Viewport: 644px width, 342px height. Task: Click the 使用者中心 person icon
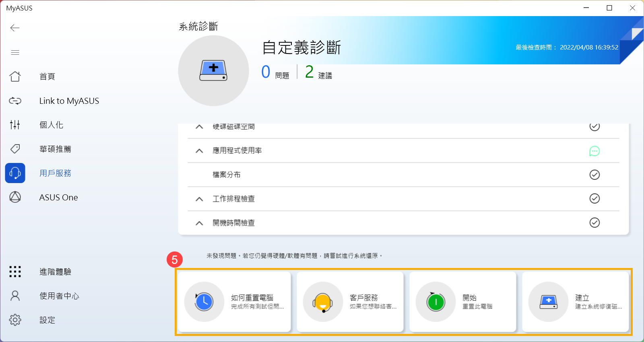coord(15,296)
